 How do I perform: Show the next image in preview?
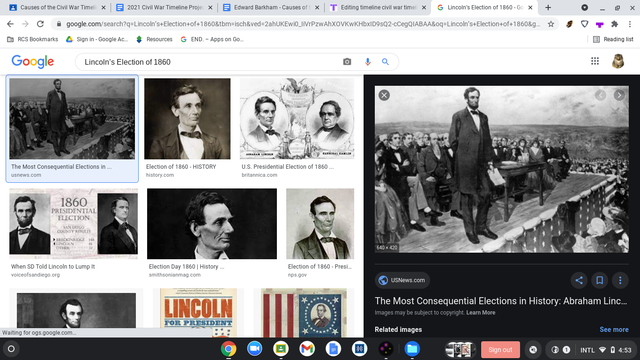(619, 95)
